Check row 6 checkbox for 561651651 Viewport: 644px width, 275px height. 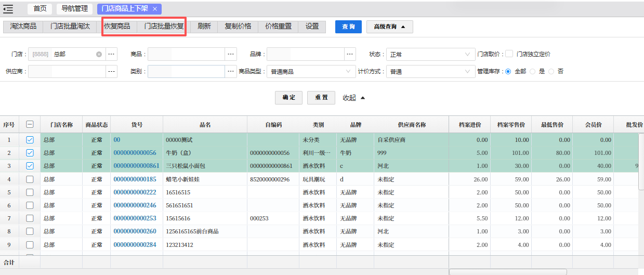30,205
